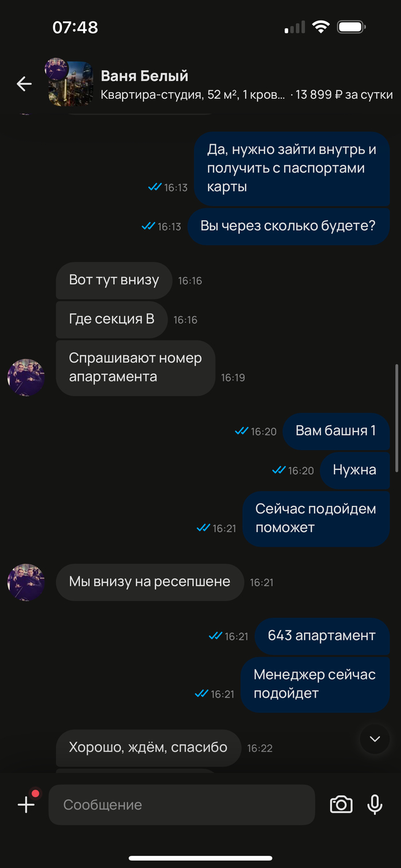Select the message 643 апартамент
Image resolution: width=401 pixels, height=868 pixels.
point(322,635)
